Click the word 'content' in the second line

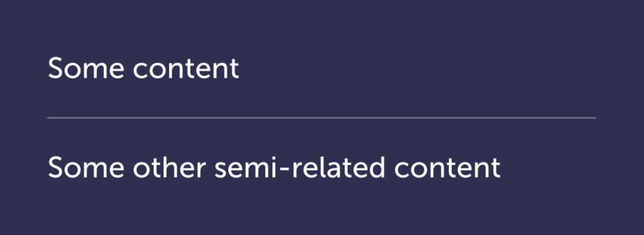(447, 168)
